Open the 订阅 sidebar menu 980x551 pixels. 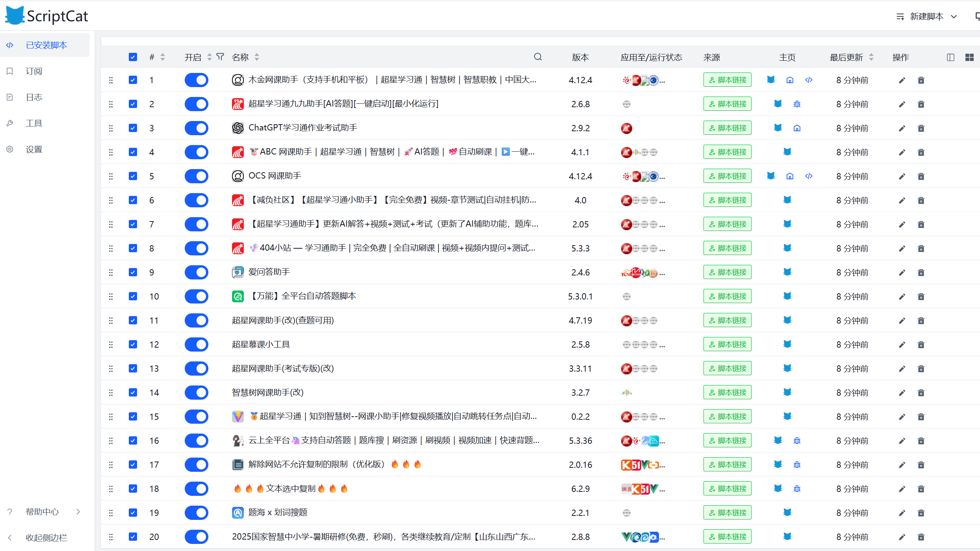pyautogui.click(x=34, y=71)
